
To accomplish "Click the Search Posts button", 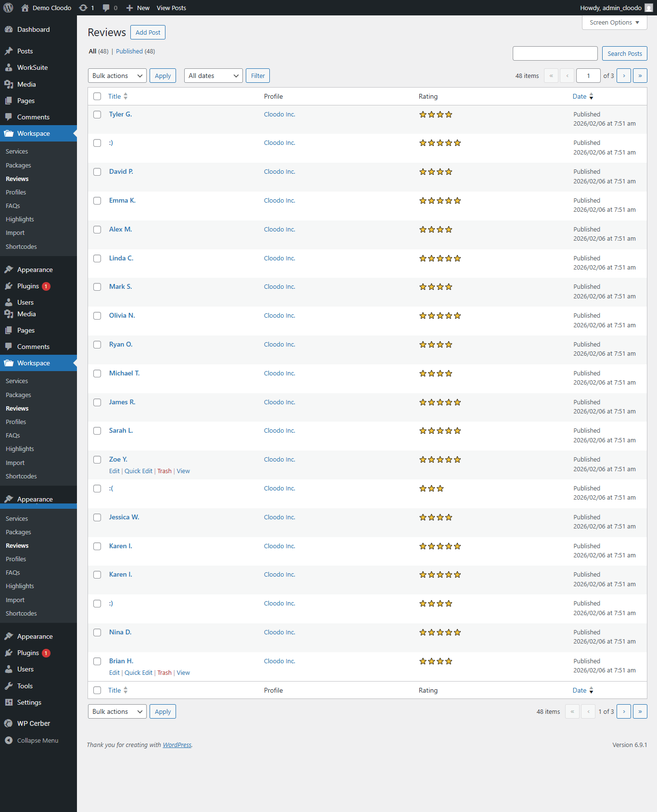I will coord(625,53).
